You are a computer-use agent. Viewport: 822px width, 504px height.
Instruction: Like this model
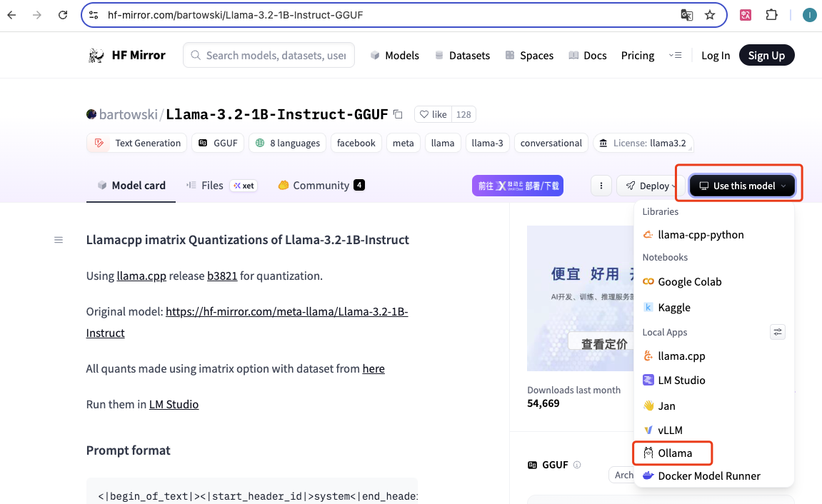tap(433, 114)
